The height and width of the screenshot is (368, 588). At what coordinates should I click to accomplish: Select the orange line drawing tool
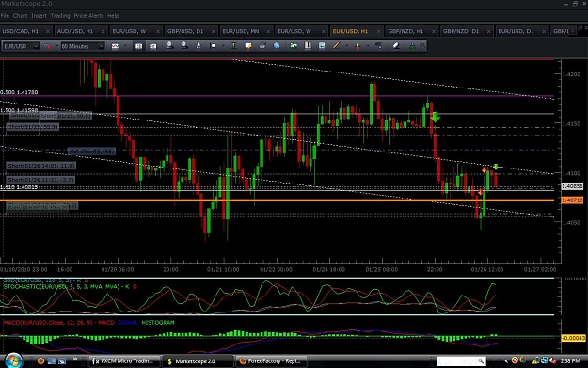point(336,46)
